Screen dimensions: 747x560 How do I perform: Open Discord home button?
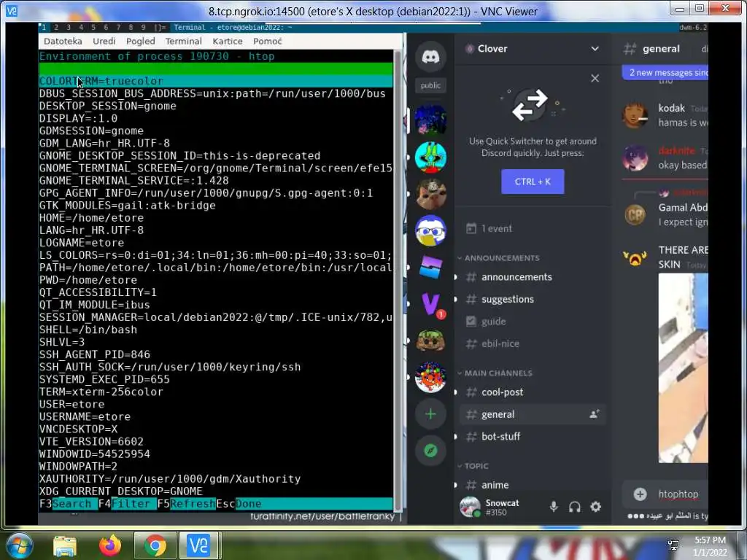[x=430, y=57]
